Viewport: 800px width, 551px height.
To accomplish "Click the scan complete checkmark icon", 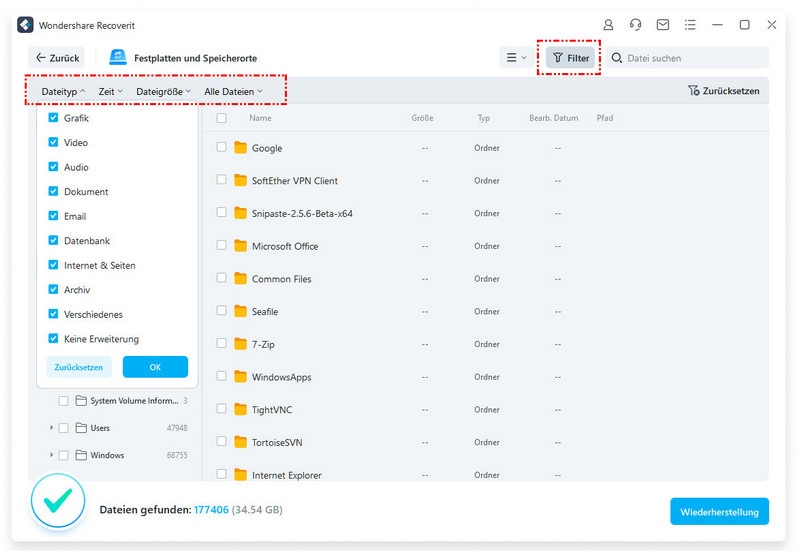I will click(58, 500).
